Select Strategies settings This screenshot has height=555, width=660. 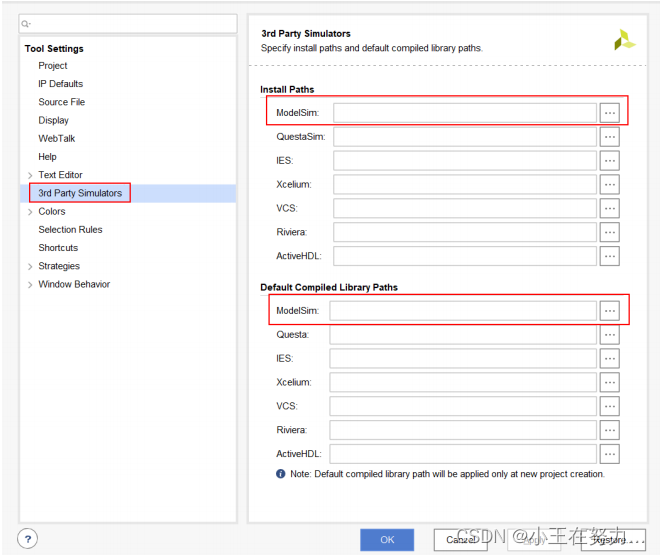59,266
